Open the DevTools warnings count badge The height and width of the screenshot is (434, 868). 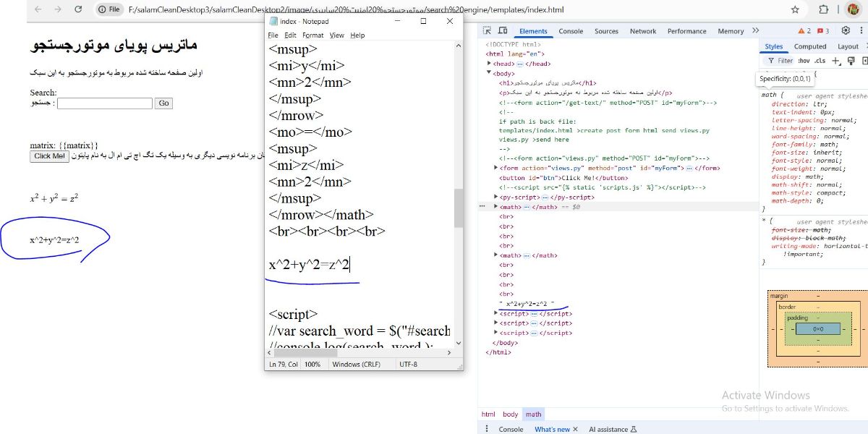pos(804,31)
